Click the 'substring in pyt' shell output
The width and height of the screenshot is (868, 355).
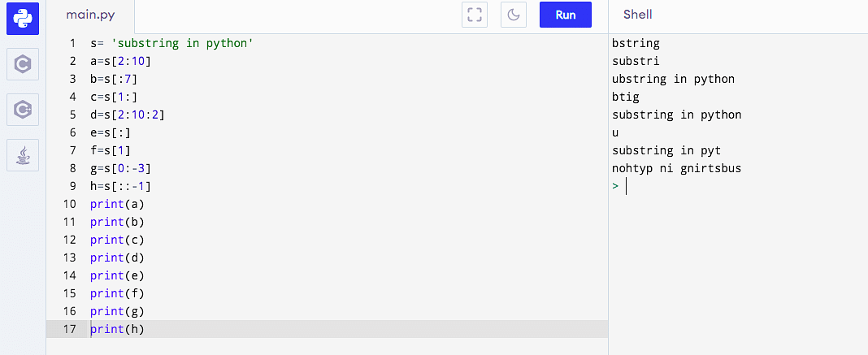tap(666, 151)
